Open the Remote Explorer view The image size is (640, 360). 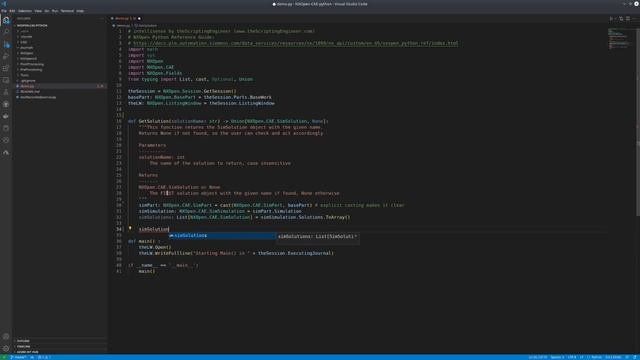click(6, 80)
